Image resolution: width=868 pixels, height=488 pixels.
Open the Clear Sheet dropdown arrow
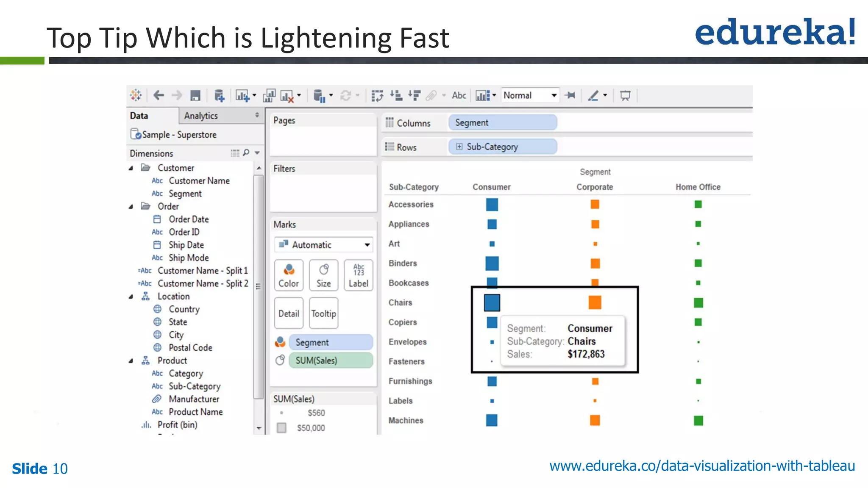299,95
